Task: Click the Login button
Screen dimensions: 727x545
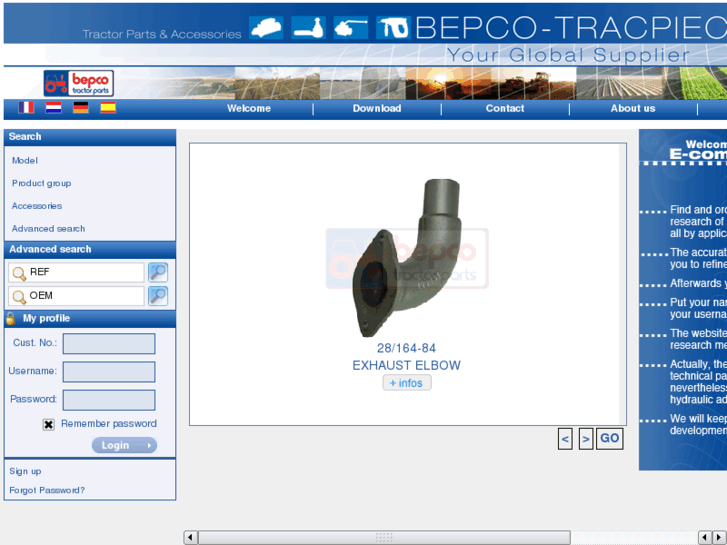Action: point(124,445)
